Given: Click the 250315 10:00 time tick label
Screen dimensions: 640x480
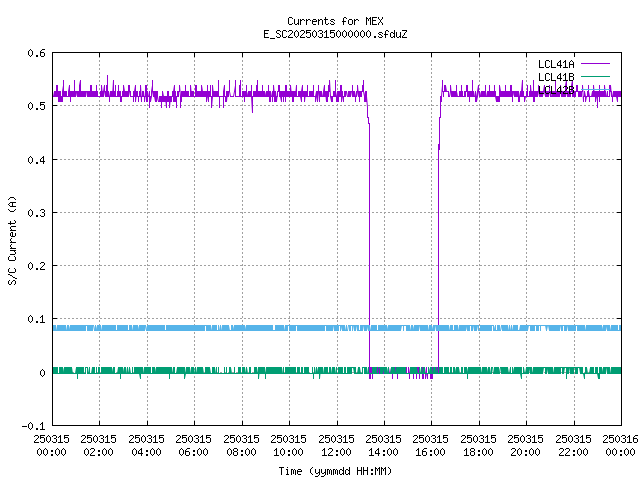Looking at the screenshot, I should (x=288, y=445).
